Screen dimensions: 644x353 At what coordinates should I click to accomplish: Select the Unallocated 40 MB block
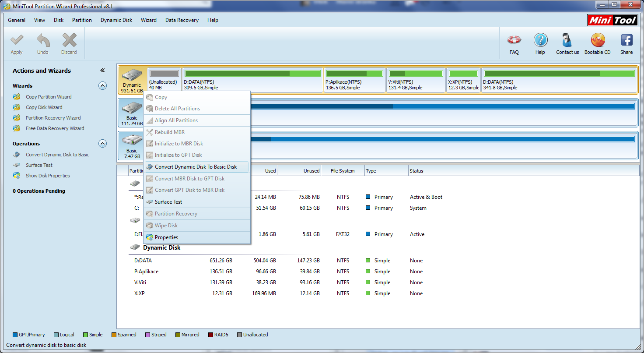(x=164, y=80)
